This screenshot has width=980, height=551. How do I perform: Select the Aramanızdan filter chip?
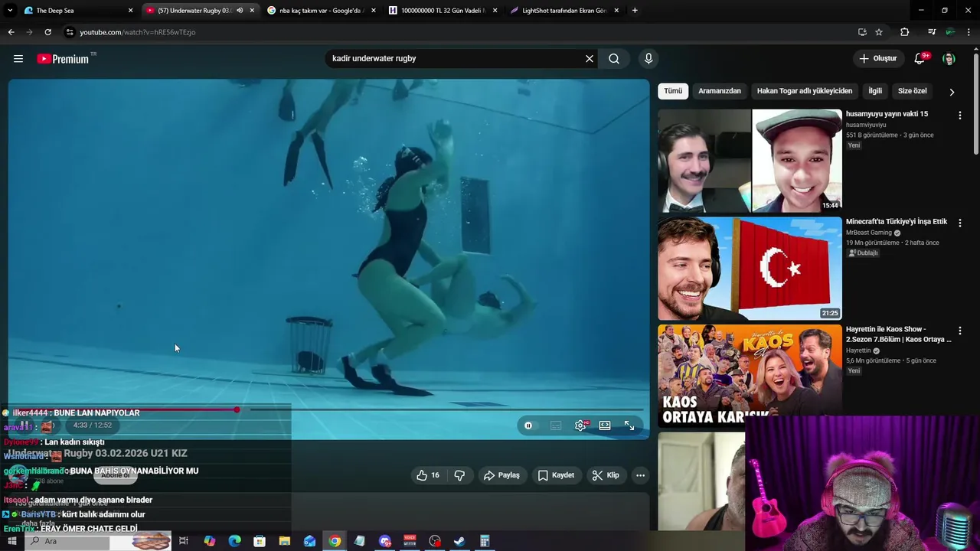pos(720,91)
